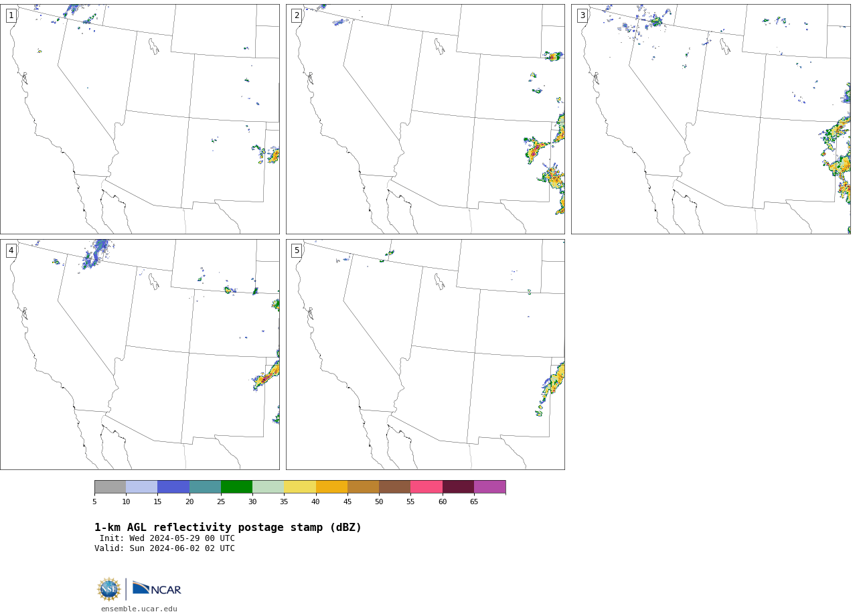Click the number label on panel 5

[297, 250]
